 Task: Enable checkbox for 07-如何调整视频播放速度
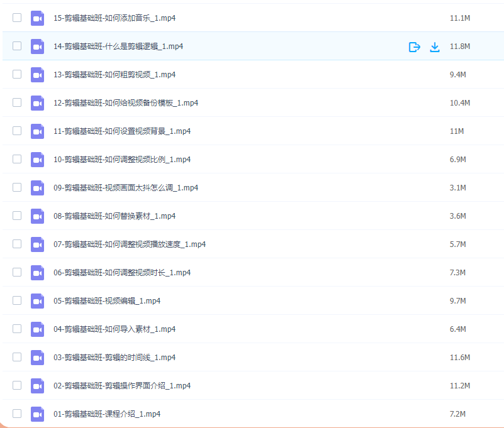point(17,244)
